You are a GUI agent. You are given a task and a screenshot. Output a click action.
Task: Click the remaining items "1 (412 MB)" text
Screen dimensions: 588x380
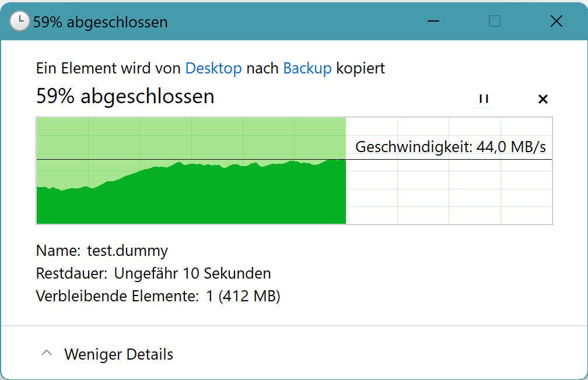coord(243,296)
